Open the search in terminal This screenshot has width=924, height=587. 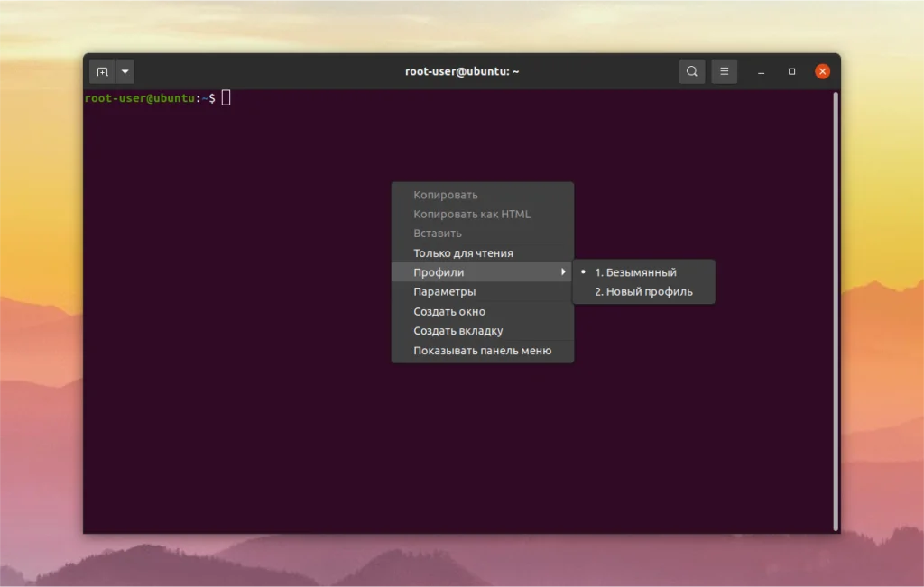coord(691,70)
